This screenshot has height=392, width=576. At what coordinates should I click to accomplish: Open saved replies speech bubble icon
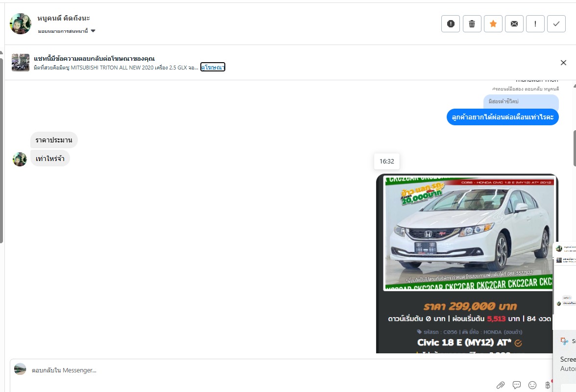pos(516,385)
